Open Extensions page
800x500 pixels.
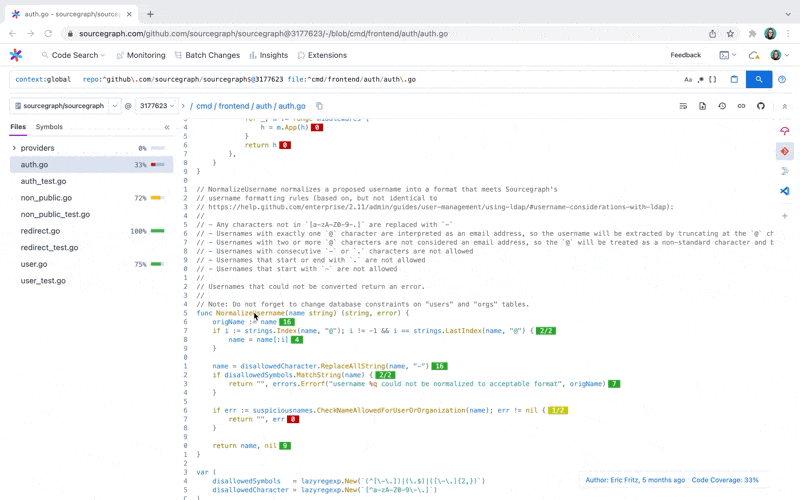(322, 55)
